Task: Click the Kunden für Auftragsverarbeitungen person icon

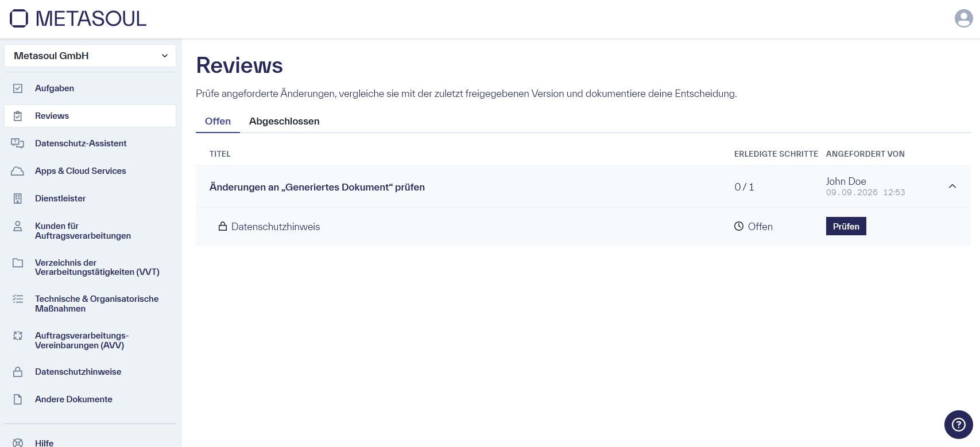Action: point(18,226)
